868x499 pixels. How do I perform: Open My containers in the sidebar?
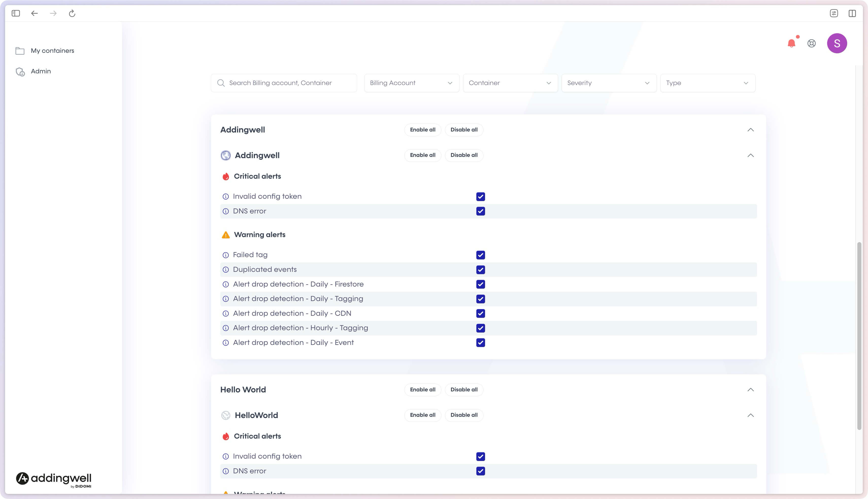point(52,51)
